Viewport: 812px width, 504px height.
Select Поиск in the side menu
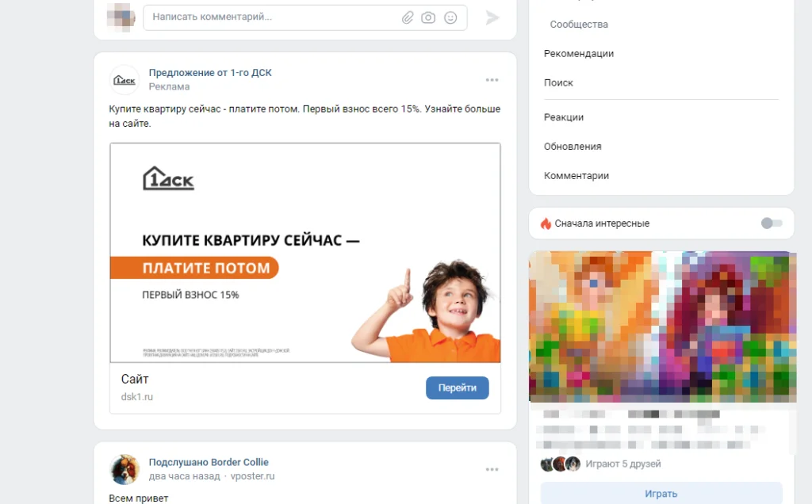click(558, 82)
